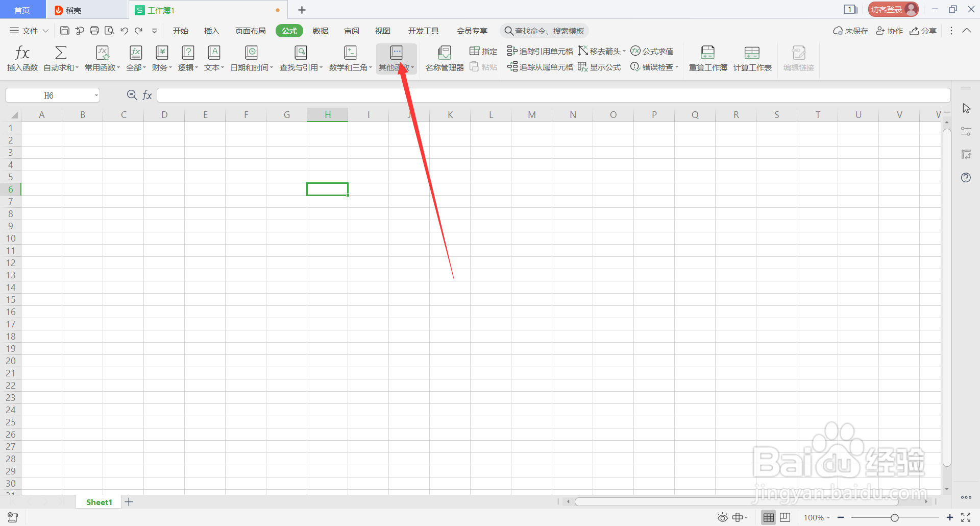Viewport: 980px width, 526px height.
Task: Click the select-all corner triangle
Action: tap(14, 115)
